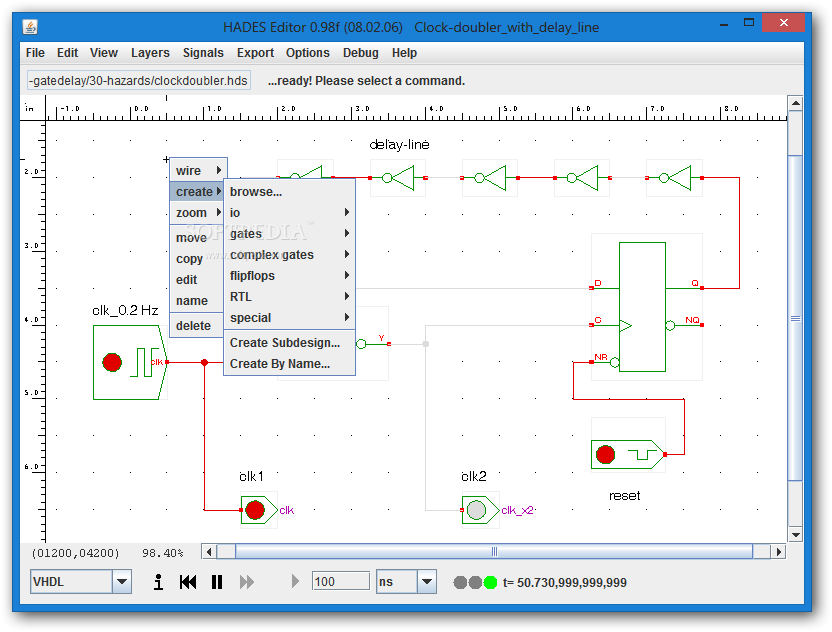This screenshot has width=832, height=632.
Task: Click the scroll down arrow
Action: (x=795, y=534)
